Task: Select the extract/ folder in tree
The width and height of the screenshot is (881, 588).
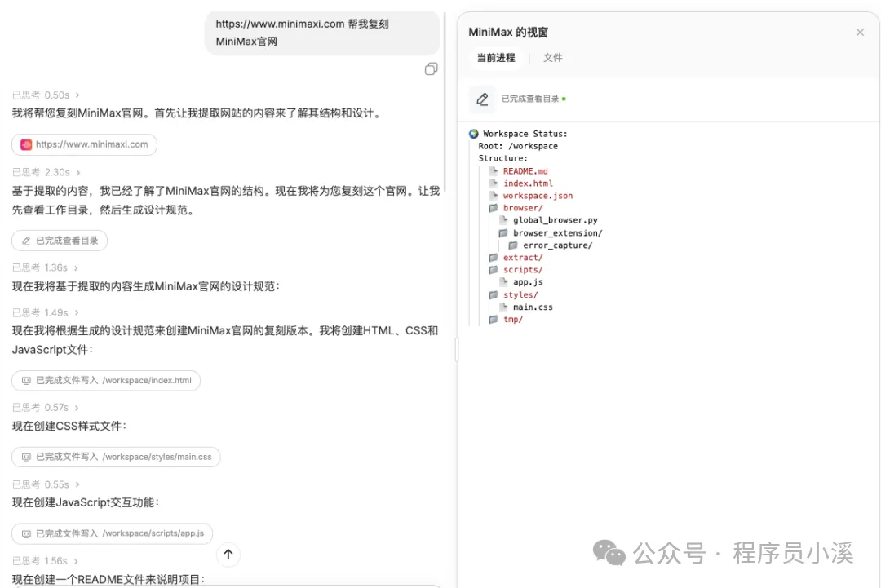Action: [523, 258]
